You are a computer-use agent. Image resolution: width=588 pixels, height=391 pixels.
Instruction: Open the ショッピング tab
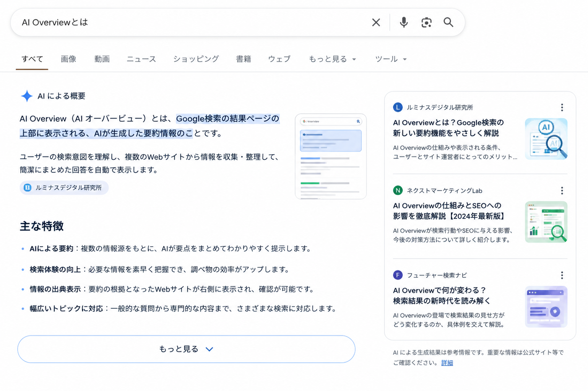point(196,59)
